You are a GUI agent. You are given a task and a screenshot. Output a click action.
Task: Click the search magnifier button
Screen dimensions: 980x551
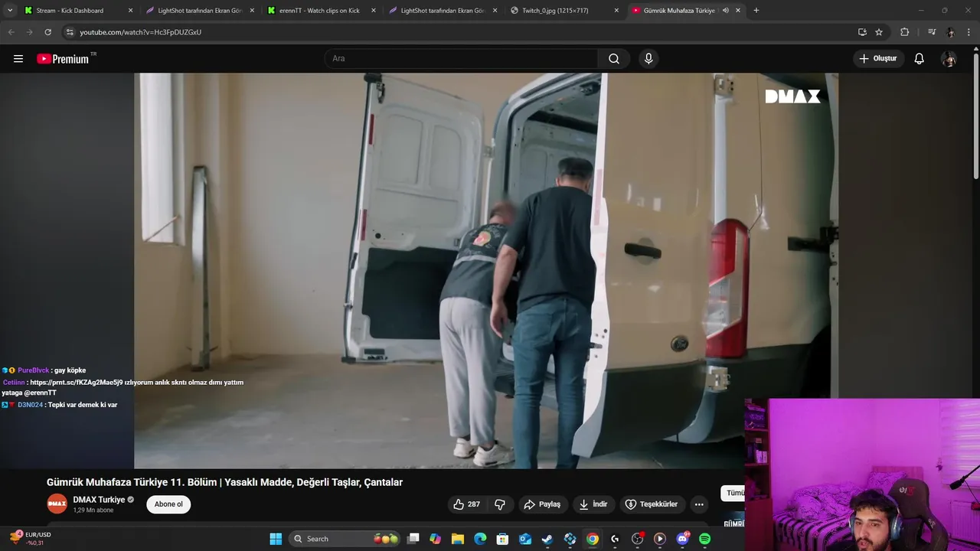click(614, 59)
